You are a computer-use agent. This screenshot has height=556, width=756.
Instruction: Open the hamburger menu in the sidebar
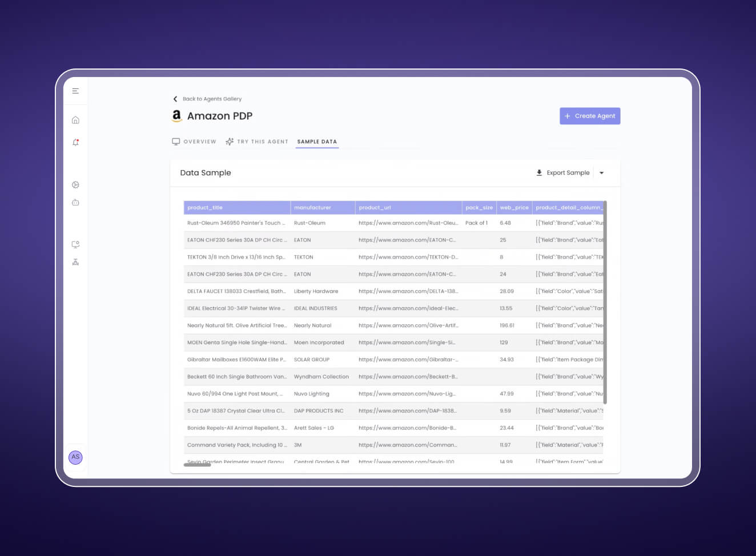(x=75, y=91)
